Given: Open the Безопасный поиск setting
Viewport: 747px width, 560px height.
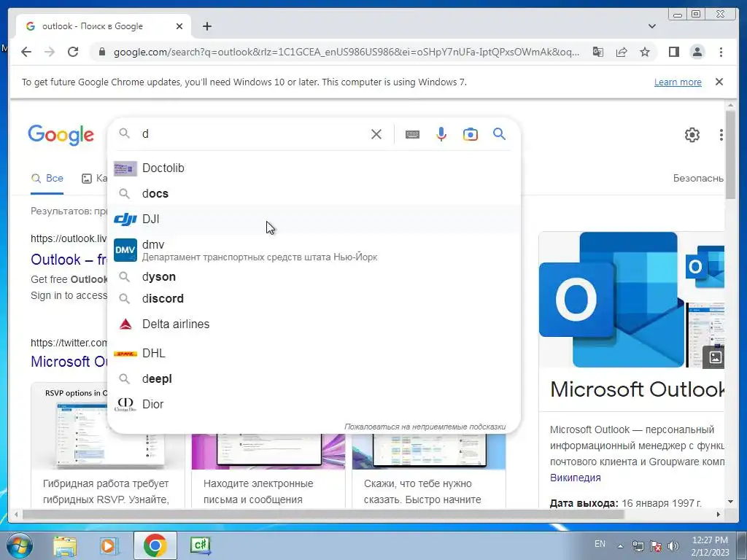Looking at the screenshot, I should (x=698, y=178).
